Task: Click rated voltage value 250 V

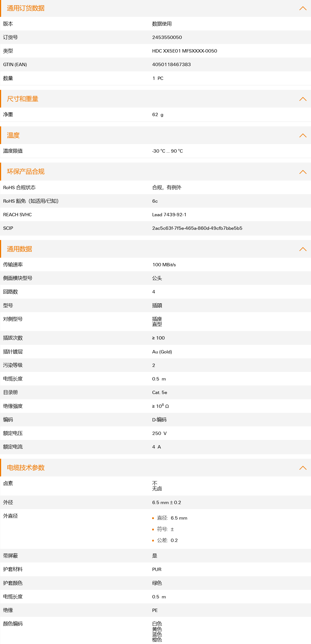Action: (159, 433)
